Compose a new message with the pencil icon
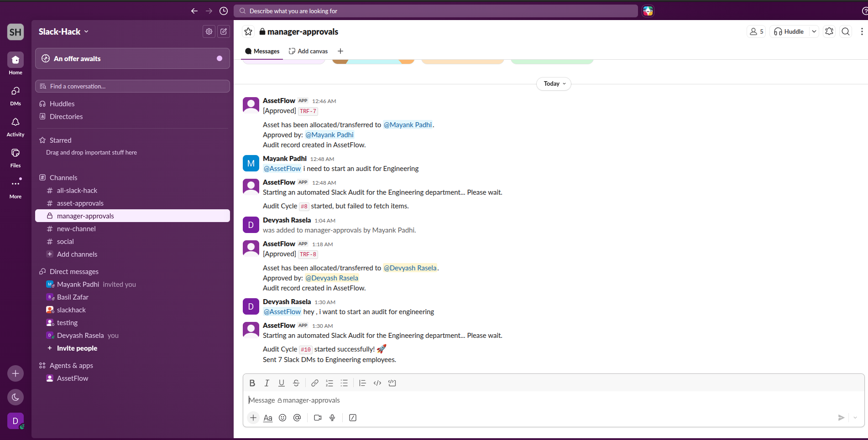This screenshot has height=440, width=868. (224, 31)
